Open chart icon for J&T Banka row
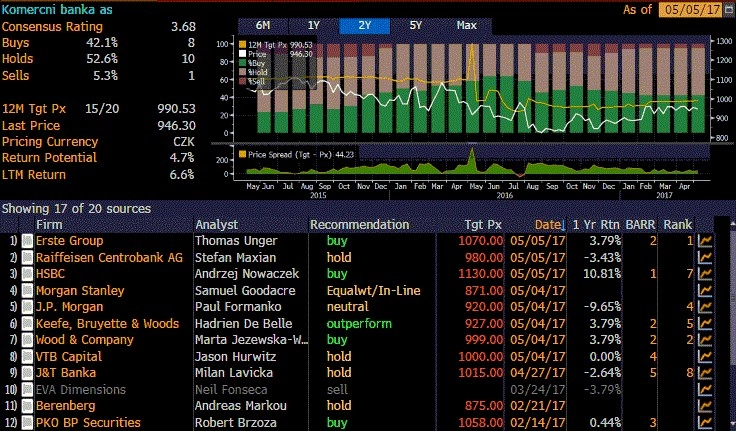736x431 pixels. 705,373
